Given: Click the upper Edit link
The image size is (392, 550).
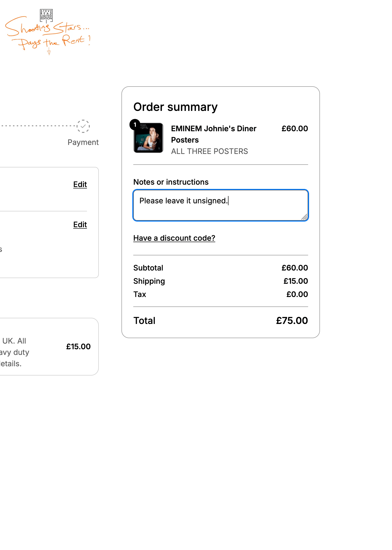Looking at the screenshot, I should [x=80, y=184].
